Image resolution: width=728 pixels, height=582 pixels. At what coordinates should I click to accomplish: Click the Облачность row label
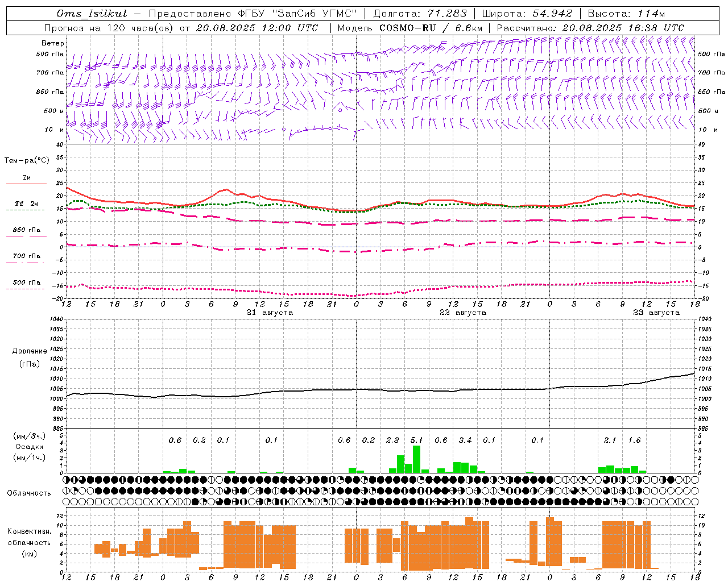point(29,493)
